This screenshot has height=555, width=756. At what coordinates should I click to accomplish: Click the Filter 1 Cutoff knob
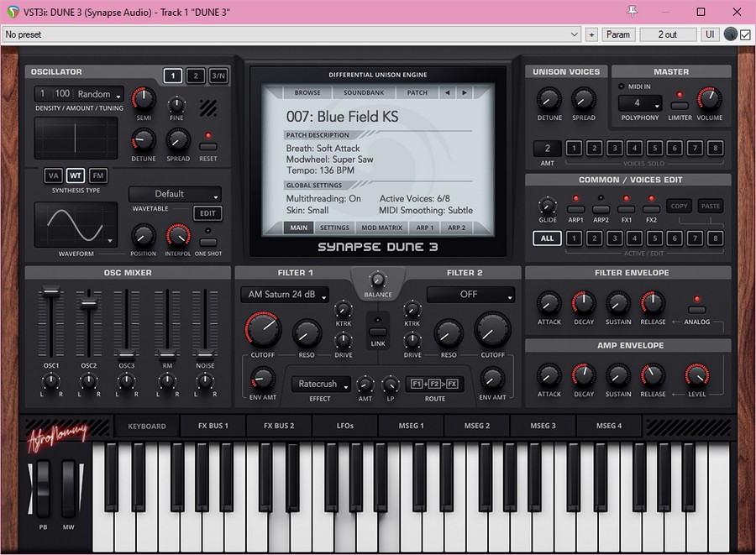coord(263,330)
